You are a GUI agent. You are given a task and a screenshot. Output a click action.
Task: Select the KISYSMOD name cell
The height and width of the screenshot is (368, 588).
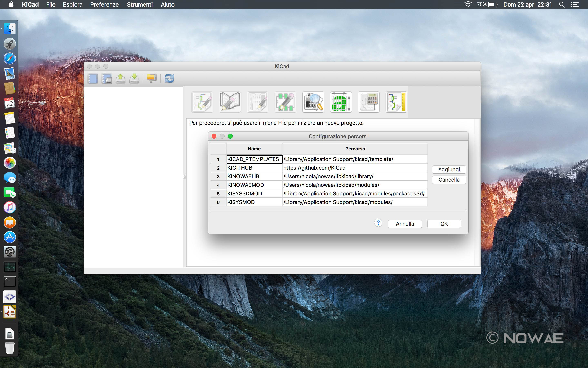[254, 202]
